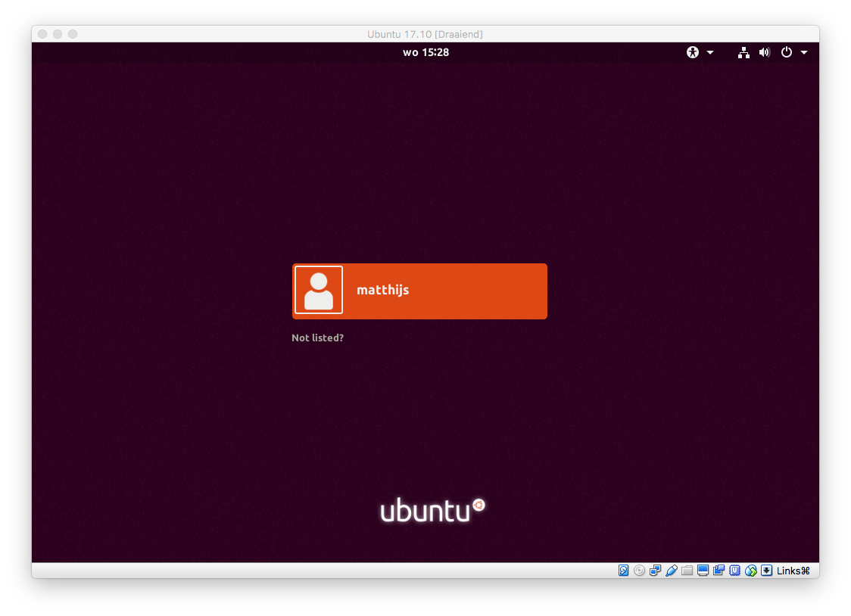Click the CPU virtualization chip icon
The image size is (851, 616).
[x=734, y=571]
